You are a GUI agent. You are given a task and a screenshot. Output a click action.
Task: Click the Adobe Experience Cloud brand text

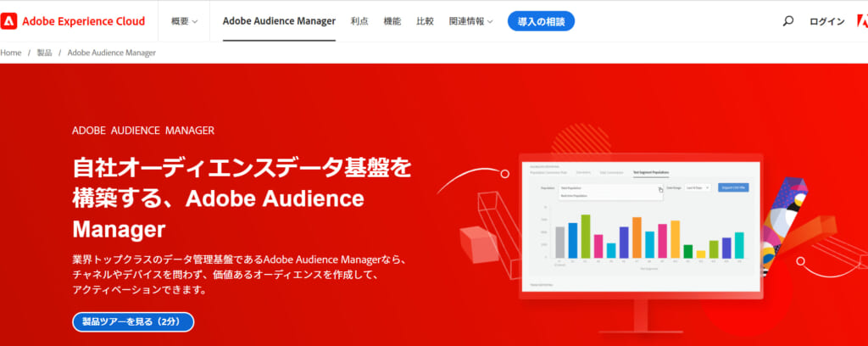84,21
